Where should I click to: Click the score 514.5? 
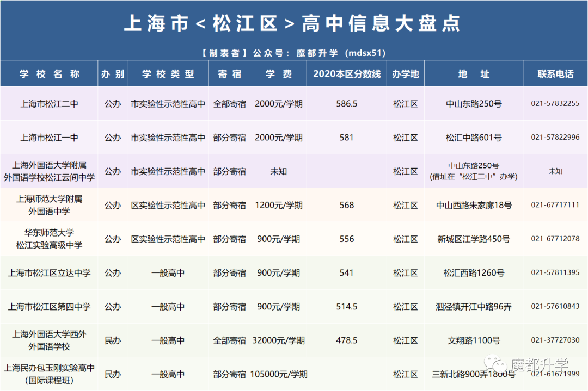pyautogui.click(x=346, y=306)
